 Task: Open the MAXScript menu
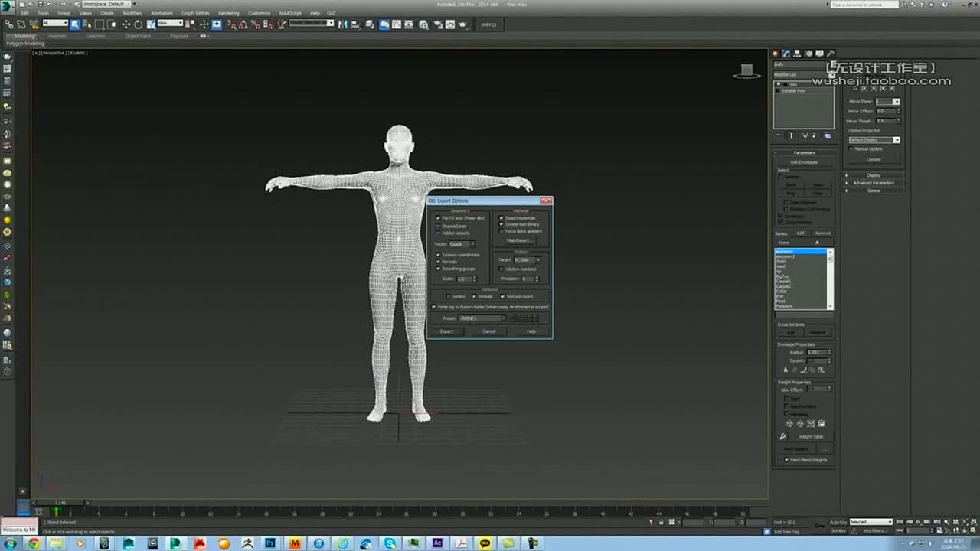point(290,13)
